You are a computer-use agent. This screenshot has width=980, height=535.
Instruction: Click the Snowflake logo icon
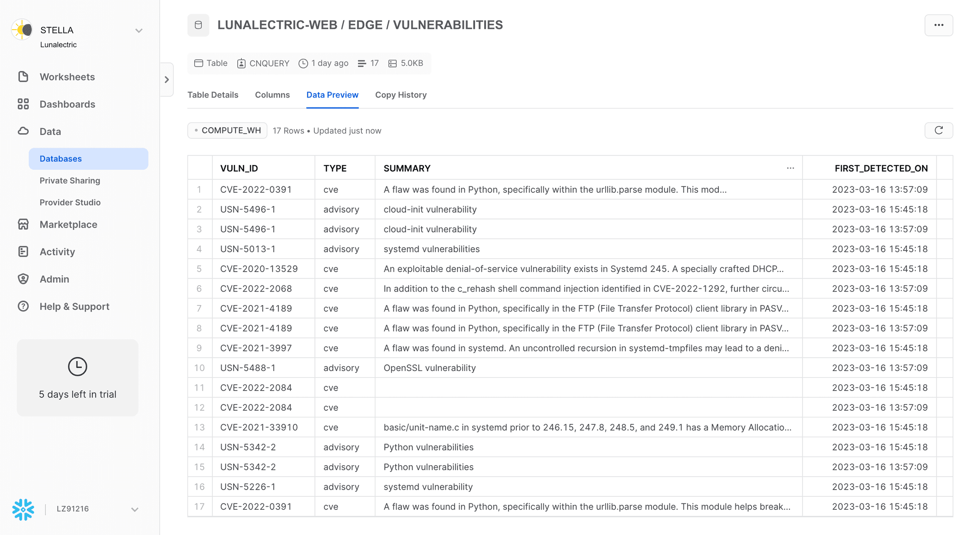23,509
